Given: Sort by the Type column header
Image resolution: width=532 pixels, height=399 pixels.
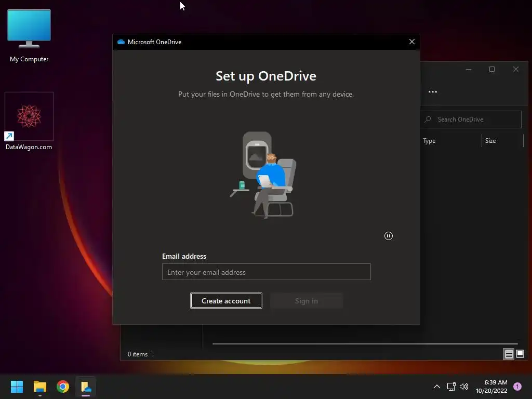Looking at the screenshot, I should [x=429, y=140].
